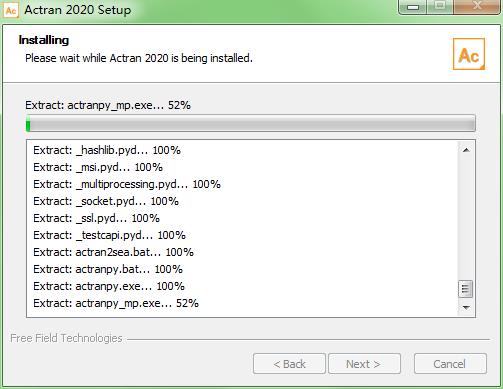Click the extract status label above progress bar
The image size is (503, 389).
tap(108, 105)
